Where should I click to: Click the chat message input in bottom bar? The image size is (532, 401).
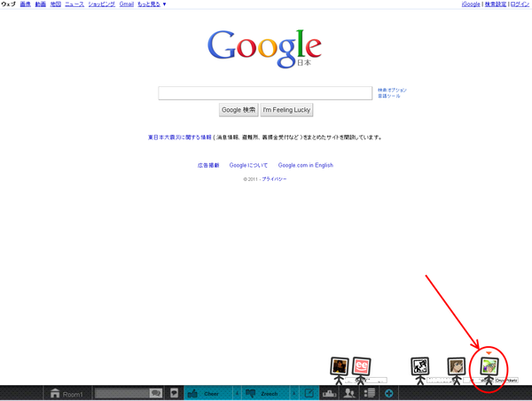tap(121, 393)
